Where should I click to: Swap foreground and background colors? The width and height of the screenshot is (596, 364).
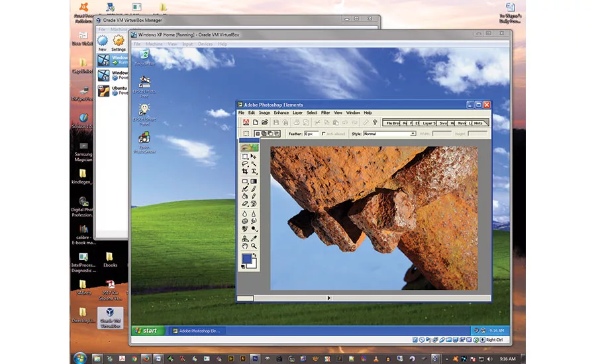254,255
